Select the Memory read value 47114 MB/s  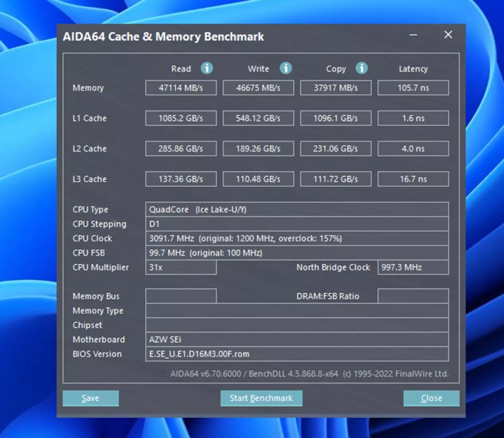point(181,88)
